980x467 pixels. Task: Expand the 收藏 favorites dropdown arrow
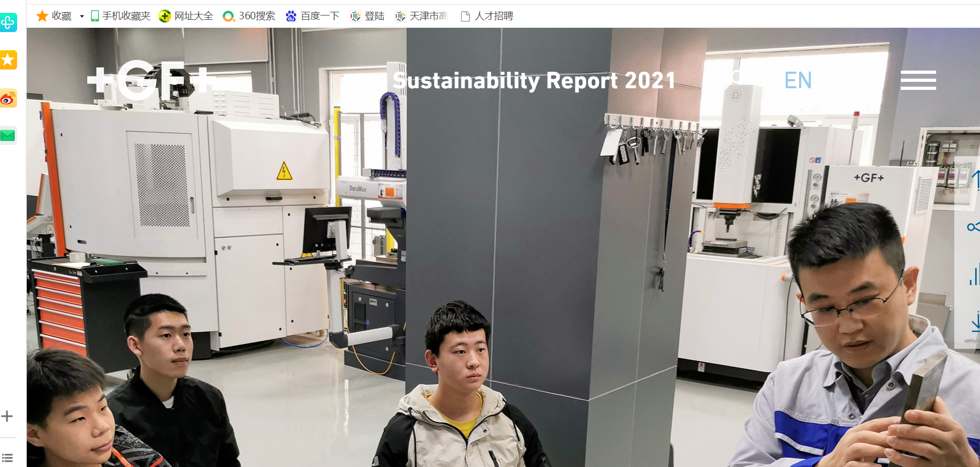click(x=82, y=17)
